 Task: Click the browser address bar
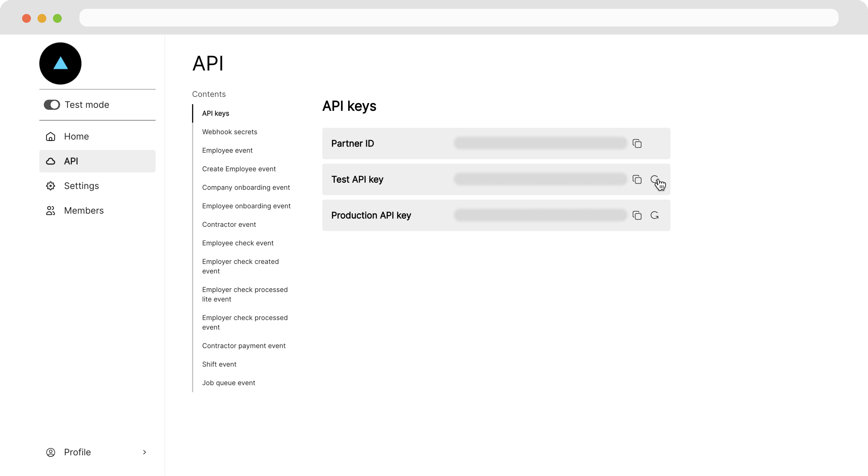click(x=458, y=18)
